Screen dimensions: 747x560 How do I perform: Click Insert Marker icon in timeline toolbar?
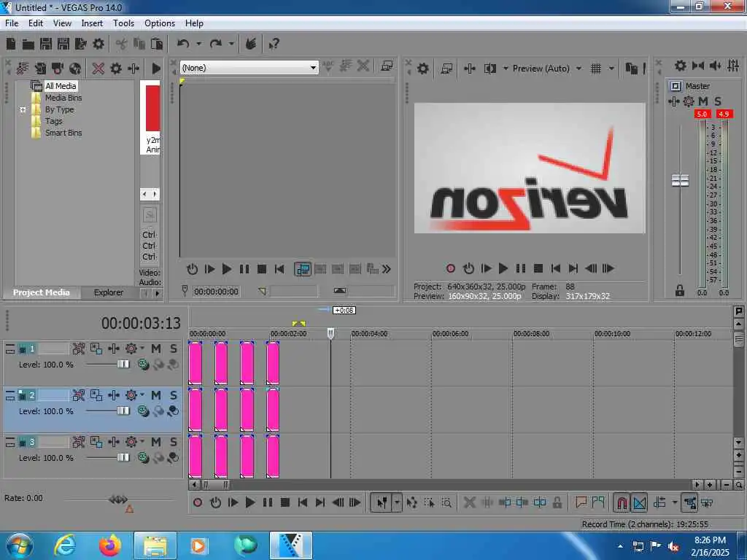pyautogui.click(x=581, y=502)
